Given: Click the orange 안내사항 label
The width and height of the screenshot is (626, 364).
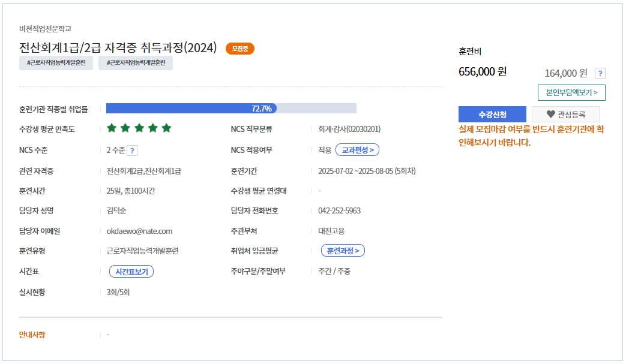Looking at the screenshot, I should [32, 335].
